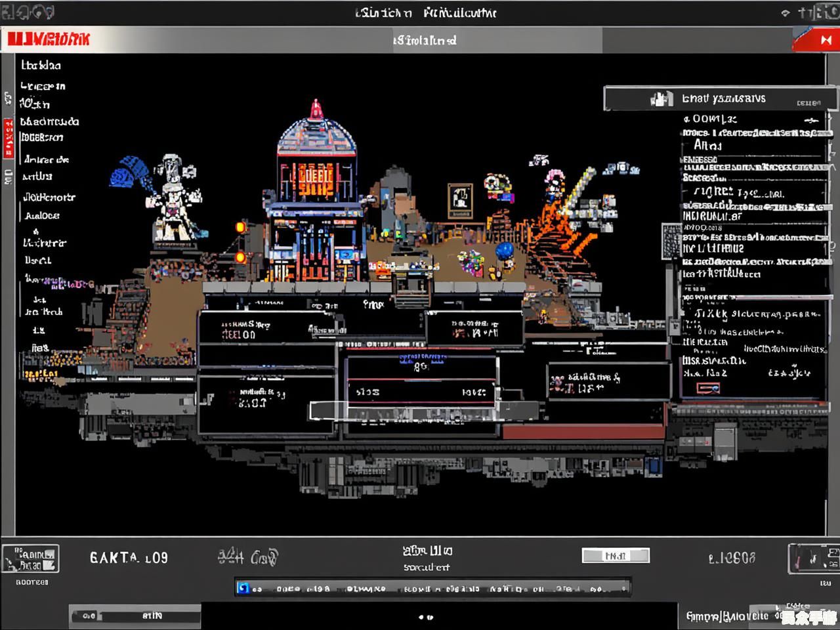This screenshot has width=840, height=630.
Task: Open the small dropdown arrow in top-right title bar
Action: click(786, 13)
